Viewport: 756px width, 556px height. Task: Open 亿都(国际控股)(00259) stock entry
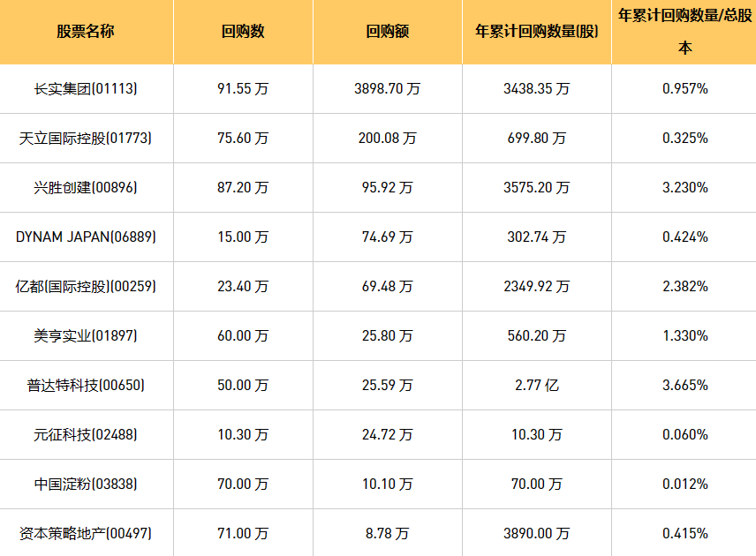tap(86, 286)
